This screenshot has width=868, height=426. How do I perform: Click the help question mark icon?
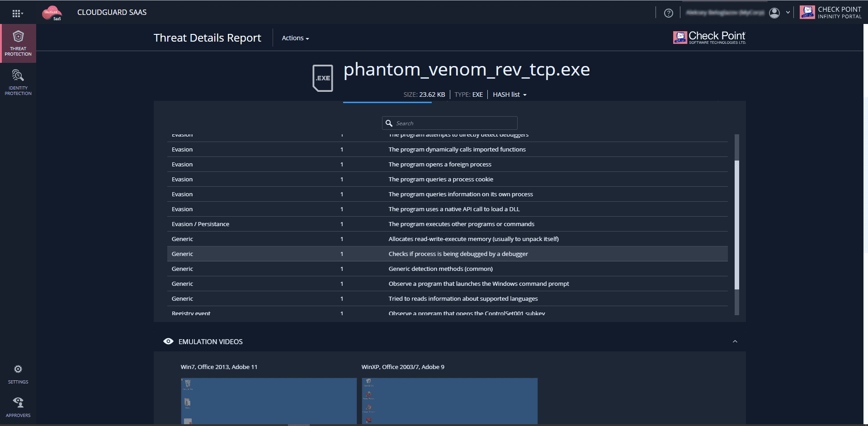(x=669, y=13)
